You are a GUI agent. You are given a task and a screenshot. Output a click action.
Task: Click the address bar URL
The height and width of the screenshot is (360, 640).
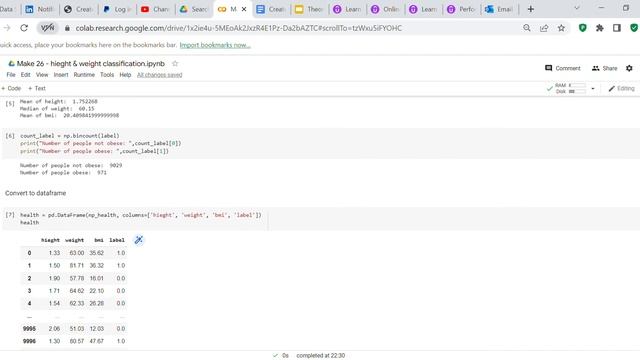coord(238,28)
